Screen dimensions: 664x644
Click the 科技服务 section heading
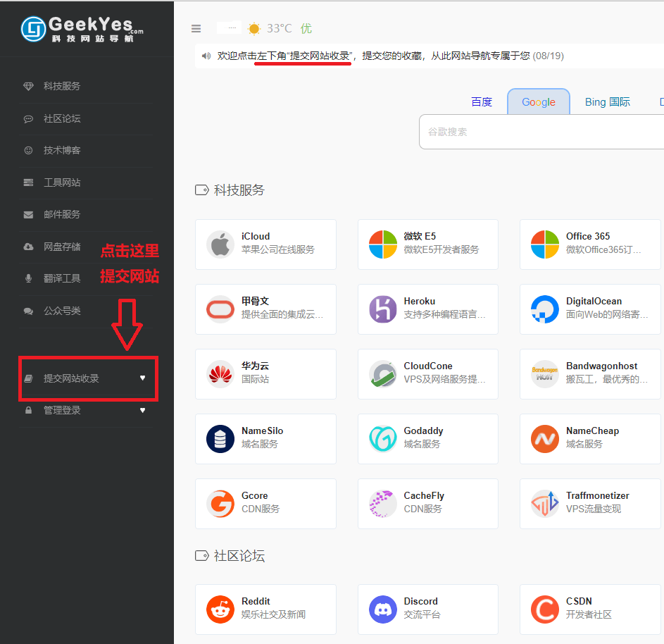(239, 190)
